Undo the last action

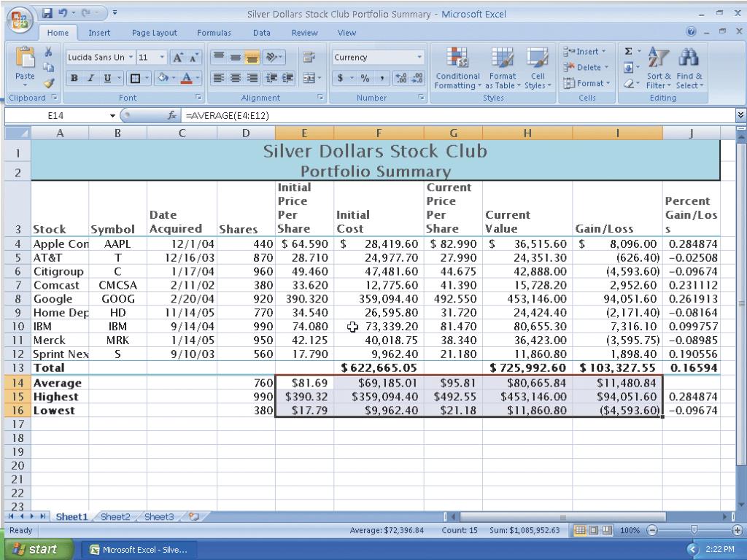[63, 13]
